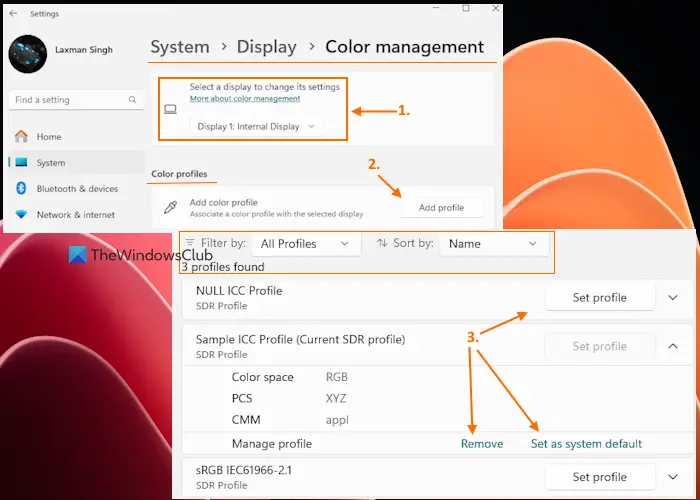Click the CMM appl value
This screenshot has width=700, height=500.
coord(337,420)
